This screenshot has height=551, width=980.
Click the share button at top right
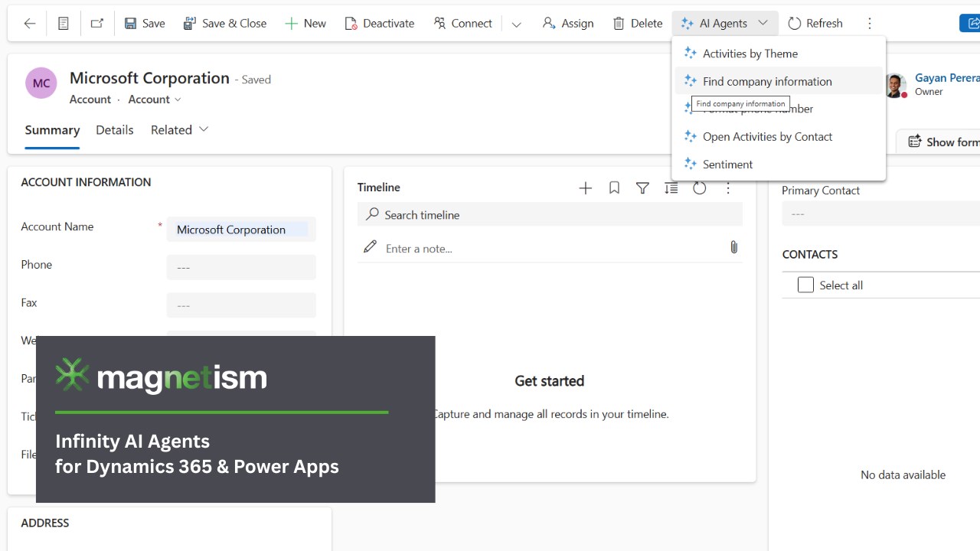click(x=971, y=24)
